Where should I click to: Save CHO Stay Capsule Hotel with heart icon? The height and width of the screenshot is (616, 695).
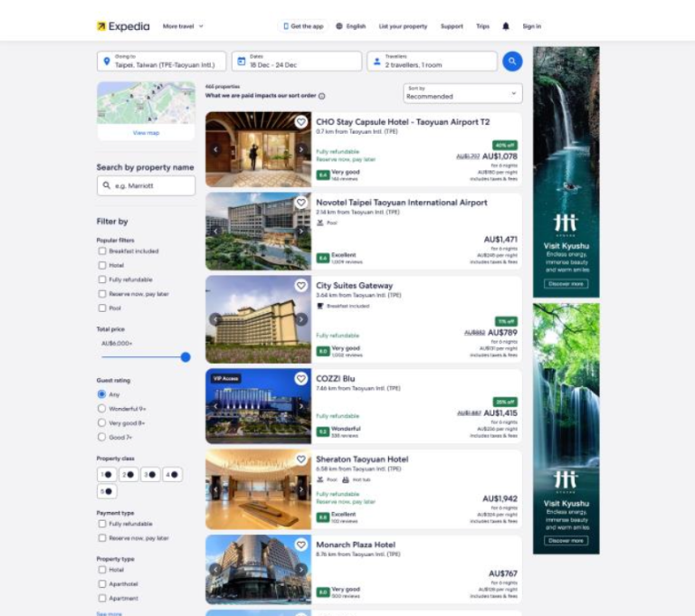pyautogui.click(x=301, y=122)
